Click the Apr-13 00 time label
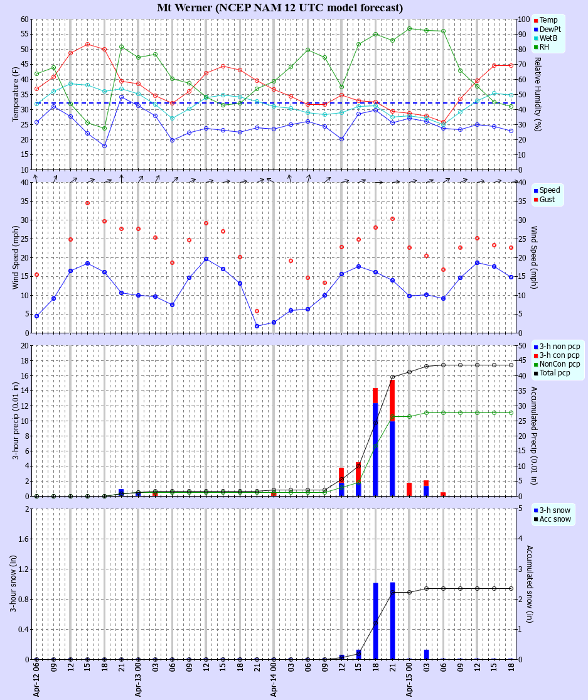Image resolution: width=588 pixels, height=700 pixels. point(138,681)
